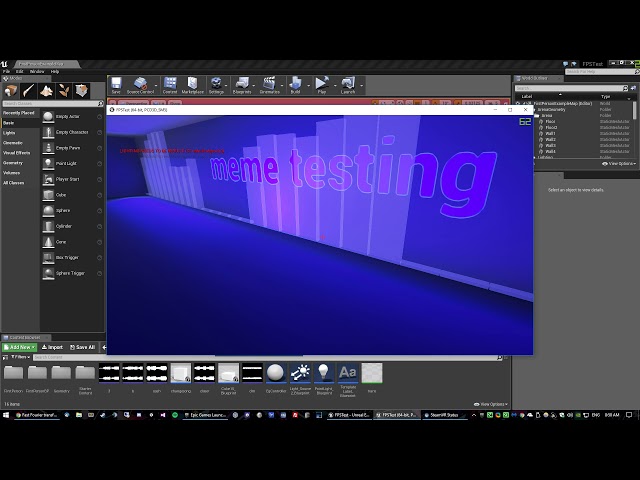Open Settings dropdown arrow in toolbar
This screenshot has height=480, width=640.
pos(226,86)
